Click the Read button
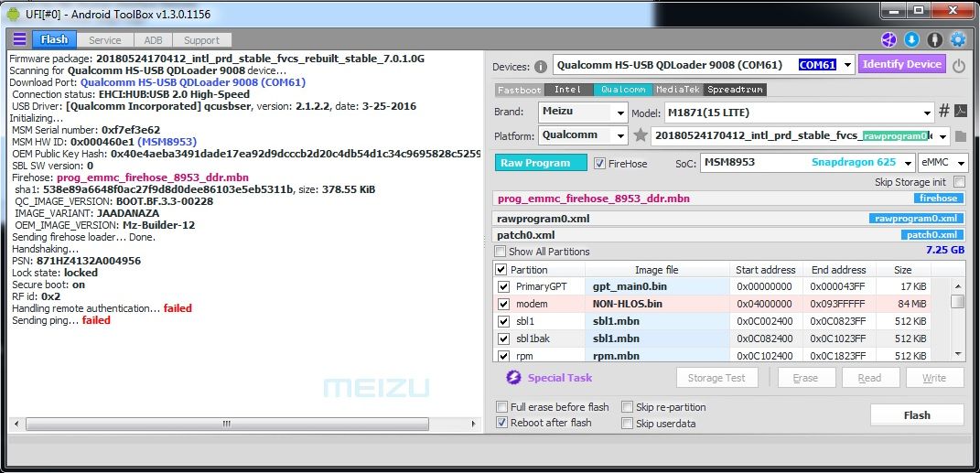 [x=869, y=378]
